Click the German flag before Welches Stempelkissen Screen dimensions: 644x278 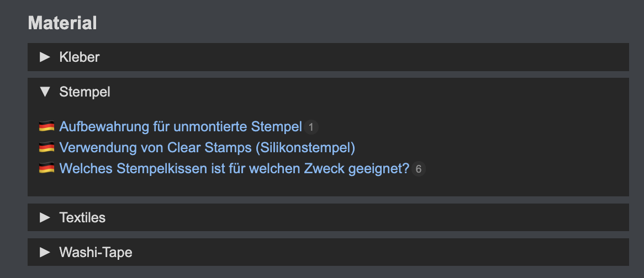pyautogui.click(x=46, y=169)
